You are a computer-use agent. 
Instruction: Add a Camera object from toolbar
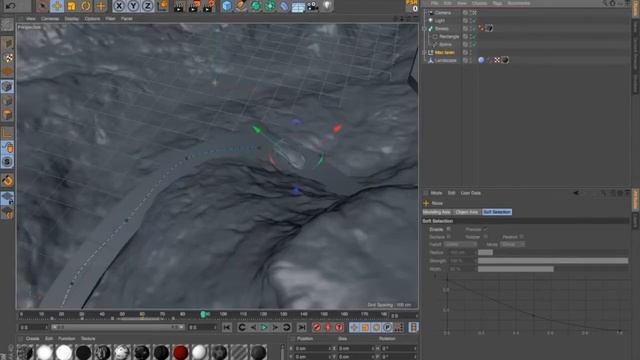coord(312,6)
